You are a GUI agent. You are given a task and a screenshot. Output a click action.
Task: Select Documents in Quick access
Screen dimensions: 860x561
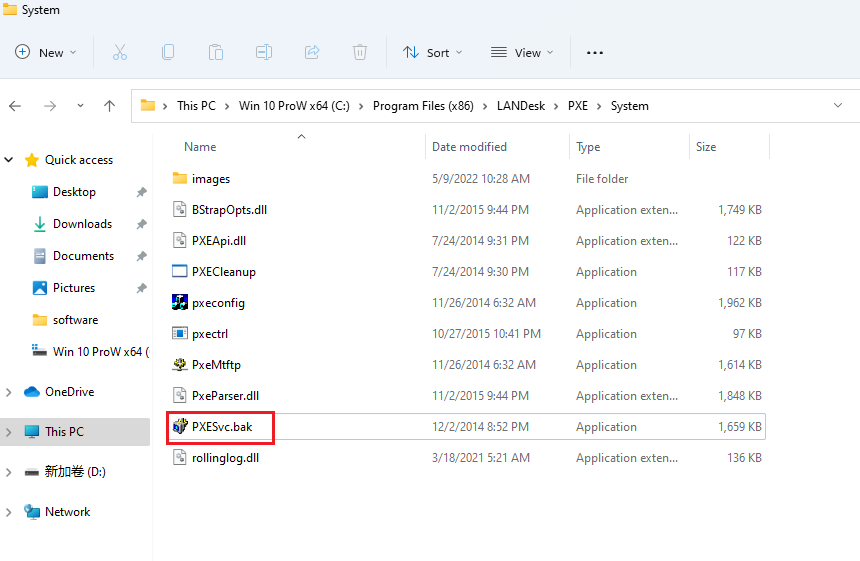pyautogui.click(x=83, y=256)
